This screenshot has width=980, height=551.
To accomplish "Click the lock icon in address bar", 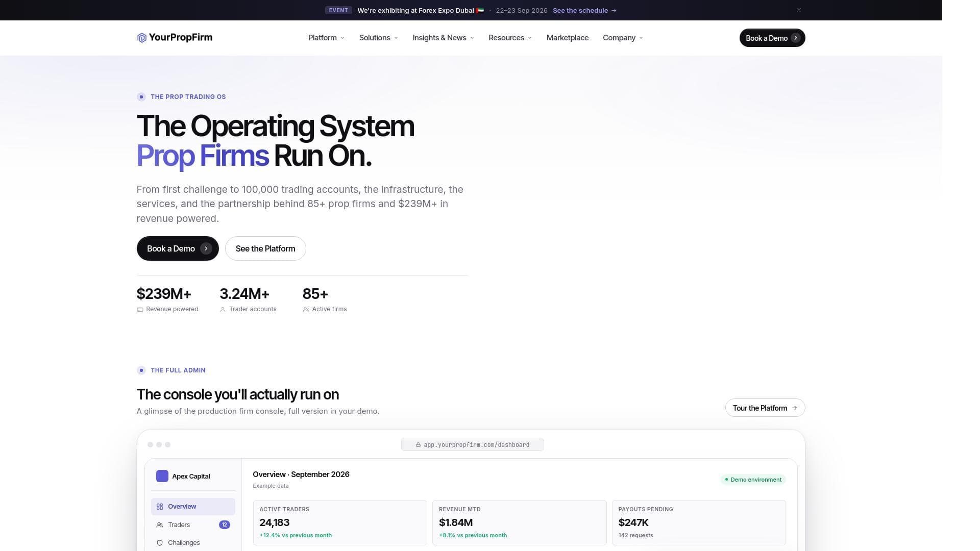I will click(418, 445).
